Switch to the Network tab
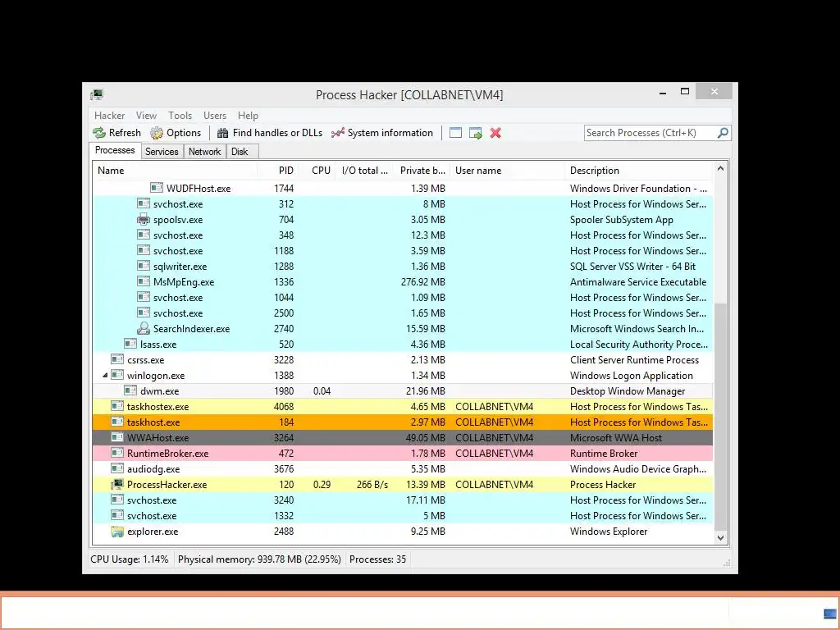Viewport: 840px width, 630px height. (204, 152)
